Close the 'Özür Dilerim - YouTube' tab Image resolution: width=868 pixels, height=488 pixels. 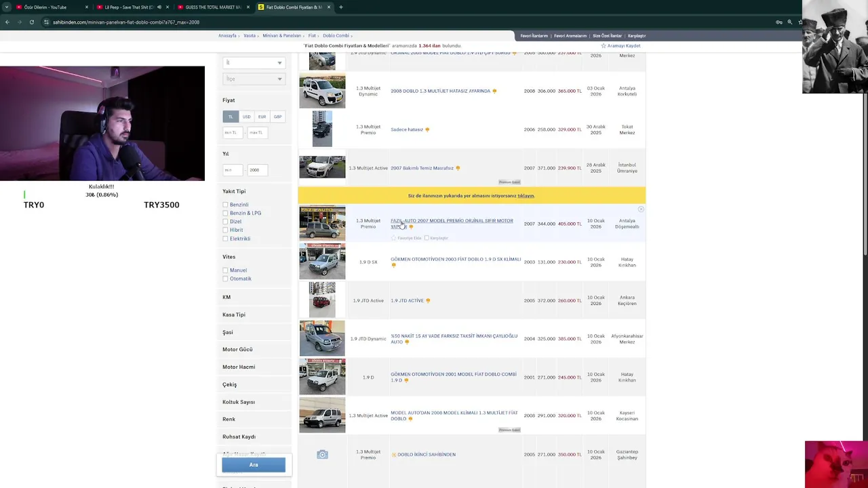click(86, 7)
